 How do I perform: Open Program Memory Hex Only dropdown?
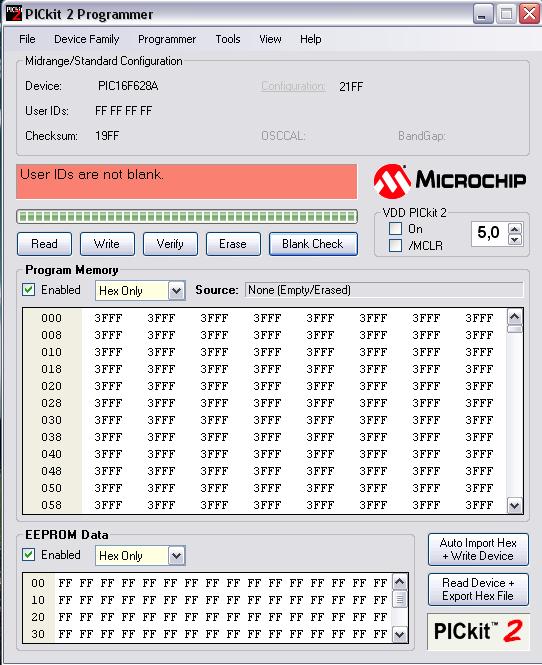coord(176,291)
